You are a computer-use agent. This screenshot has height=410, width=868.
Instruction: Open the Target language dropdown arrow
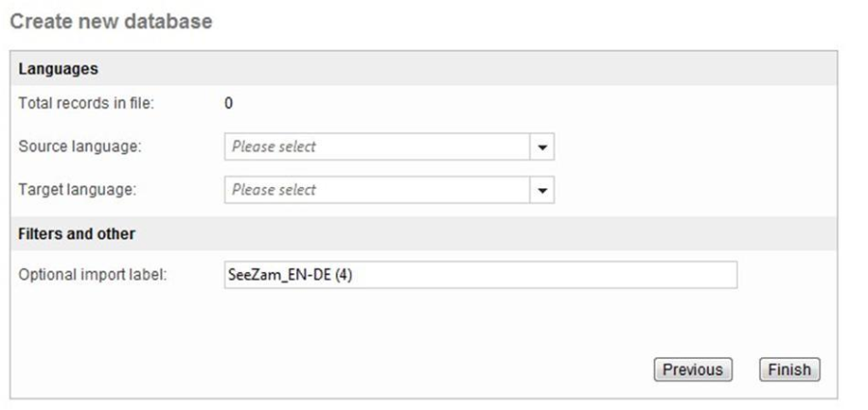542,190
